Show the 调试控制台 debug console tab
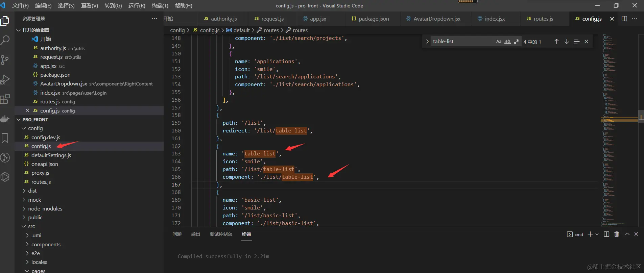 click(x=221, y=234)
